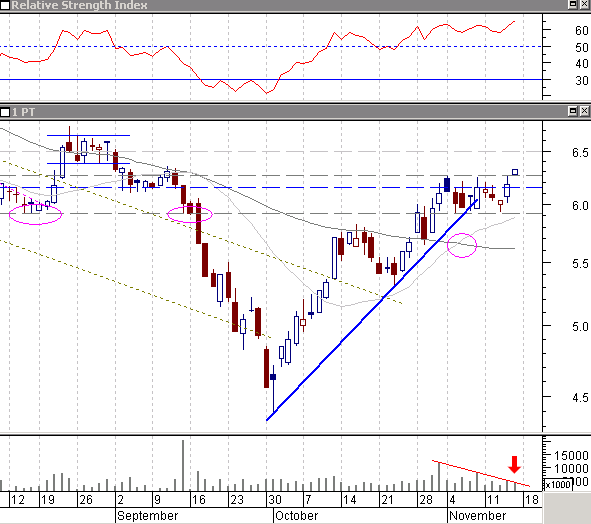Click date label 12 on time axis

point(17,500)
